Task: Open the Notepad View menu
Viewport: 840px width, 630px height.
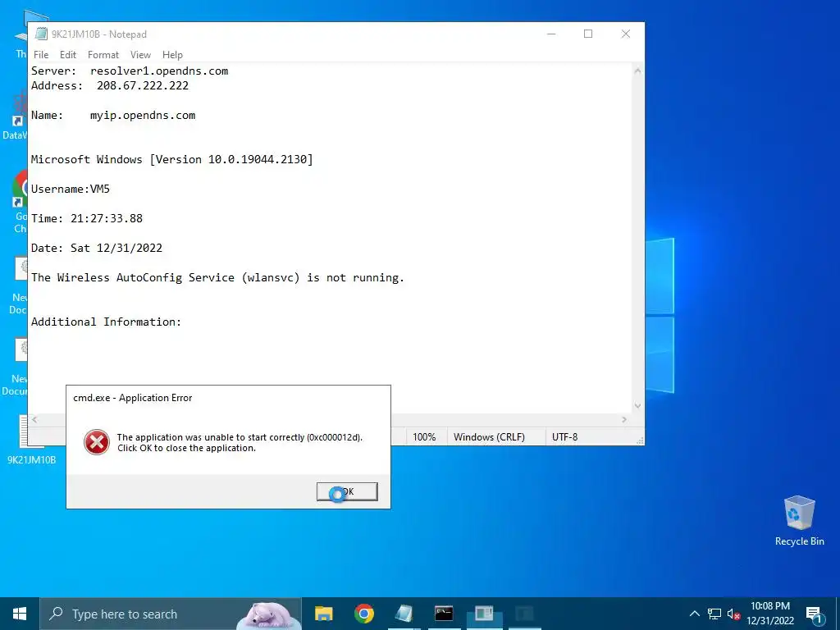Action: (140, 55)
